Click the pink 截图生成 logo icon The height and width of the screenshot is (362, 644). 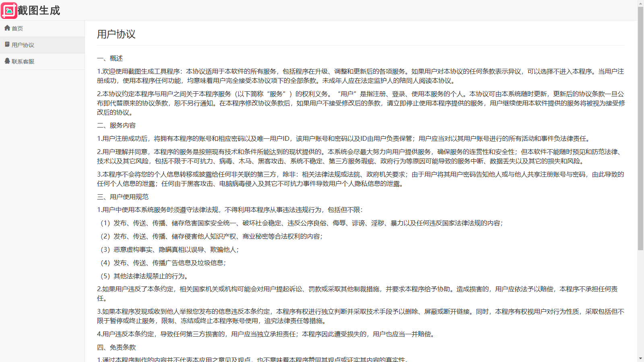9,10
